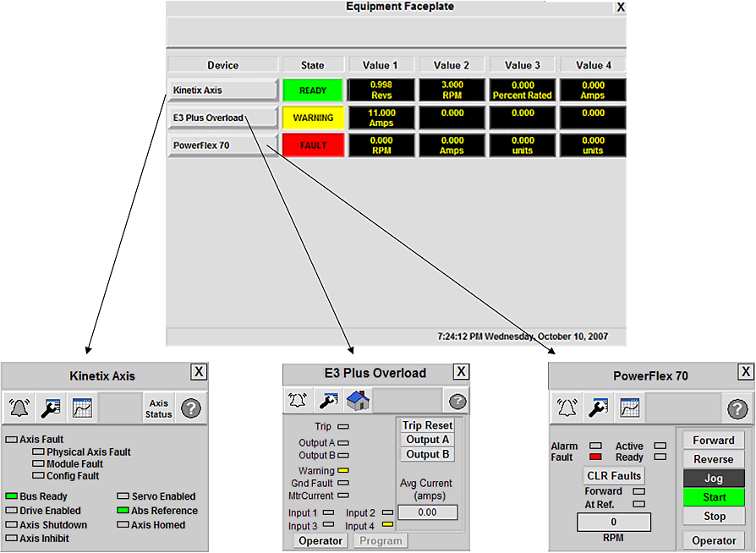756x553 pixels.
Task: Click the CLR Faults button
Action: coord(614,476)
